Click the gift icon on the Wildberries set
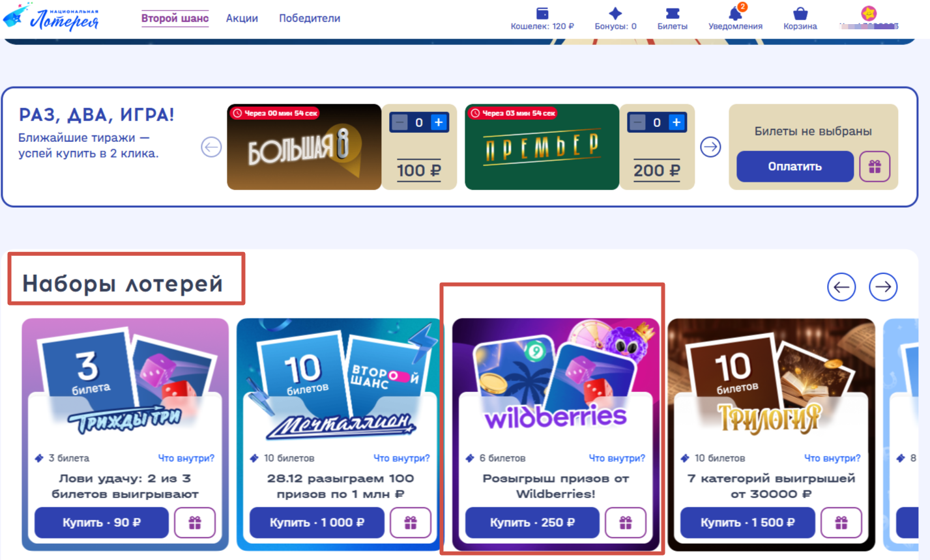 626,522
